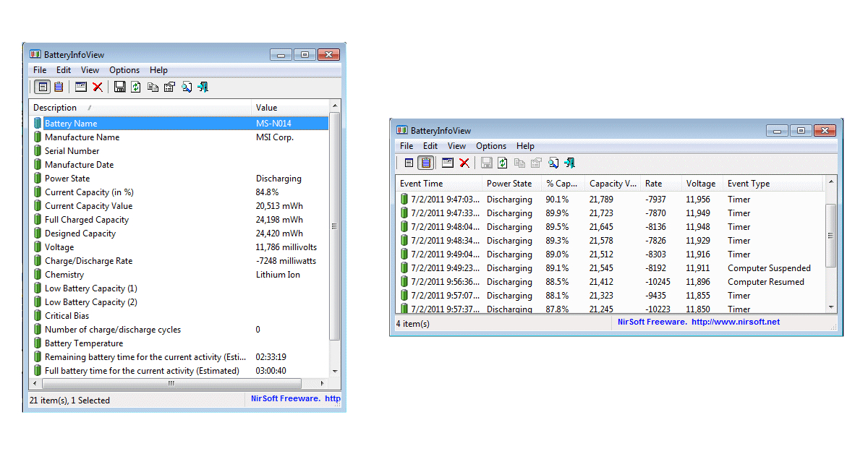Viewport: 868px width, 454px height.
Task: Sort log by the Voltage column header
Action: tap(700, 184)
